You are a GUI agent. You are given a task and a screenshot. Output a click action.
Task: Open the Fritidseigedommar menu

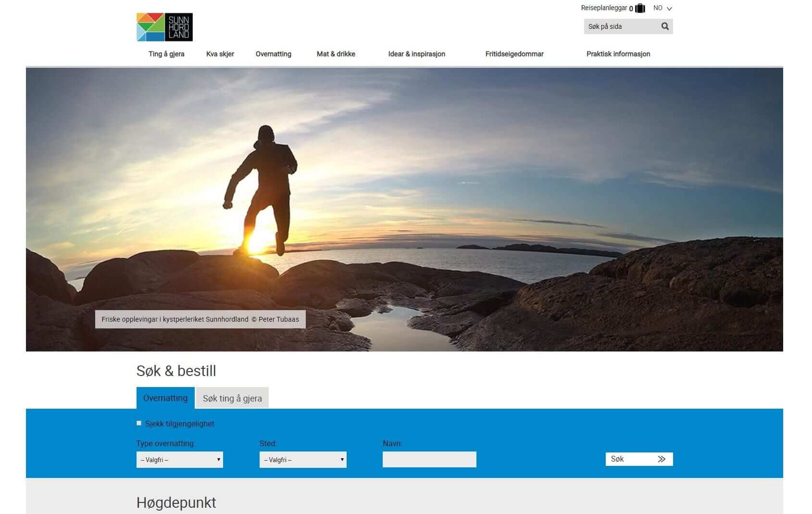tap(514, 54)
